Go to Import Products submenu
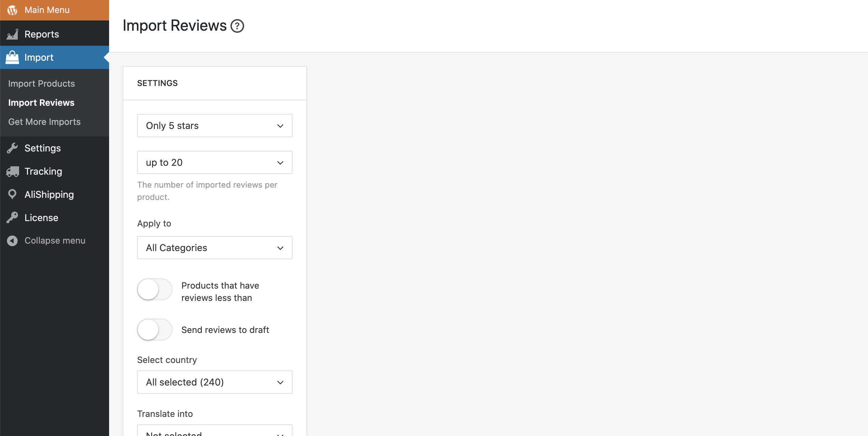This screenshot has height=436, width=868. [42, 84]
